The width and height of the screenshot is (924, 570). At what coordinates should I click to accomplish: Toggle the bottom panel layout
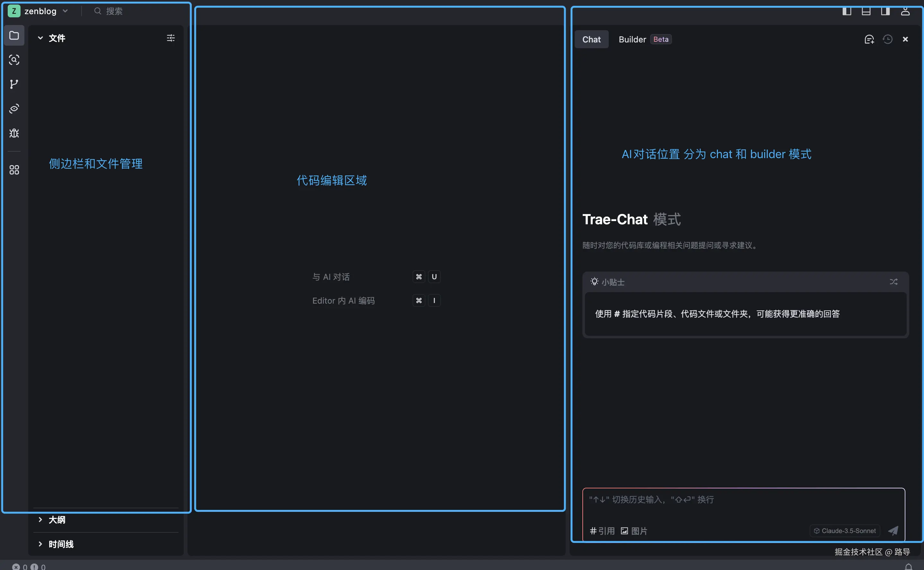pos(866,11)
